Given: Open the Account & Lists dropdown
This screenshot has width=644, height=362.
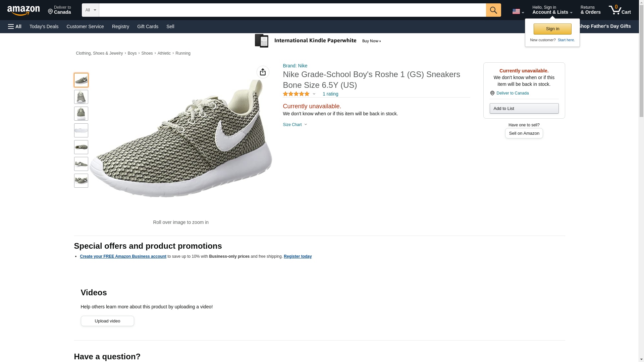Looking at the screenshot, I should click(552, 10).
